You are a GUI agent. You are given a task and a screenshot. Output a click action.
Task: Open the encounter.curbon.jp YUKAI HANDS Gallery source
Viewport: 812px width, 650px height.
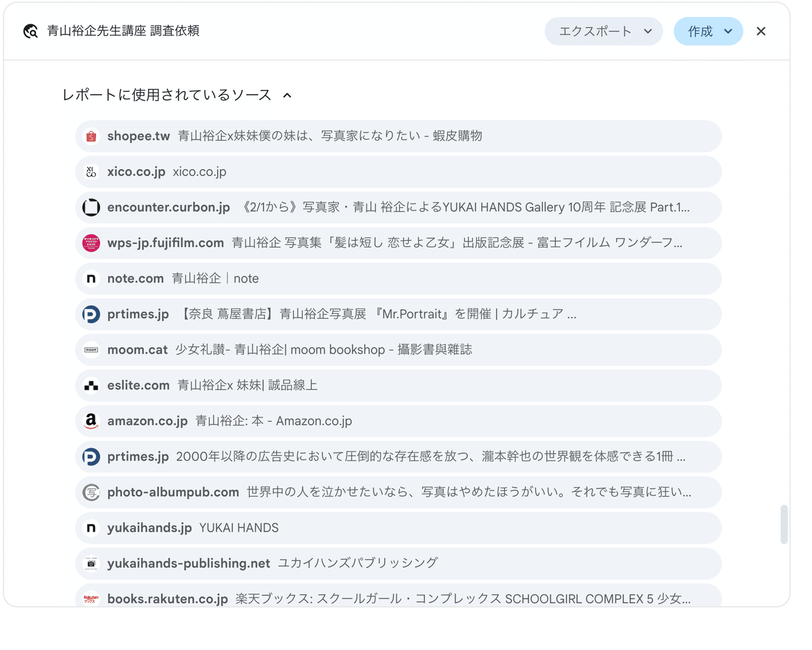(398, 208)
